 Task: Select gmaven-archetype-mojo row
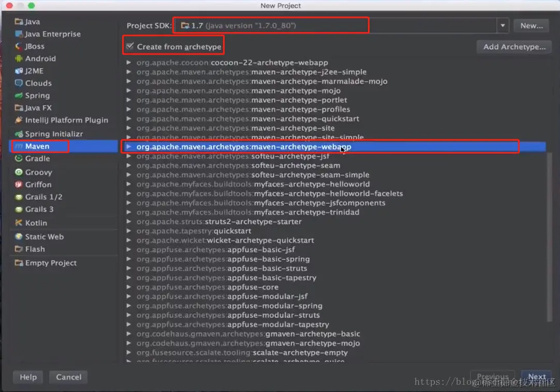(x=336, y=343)
